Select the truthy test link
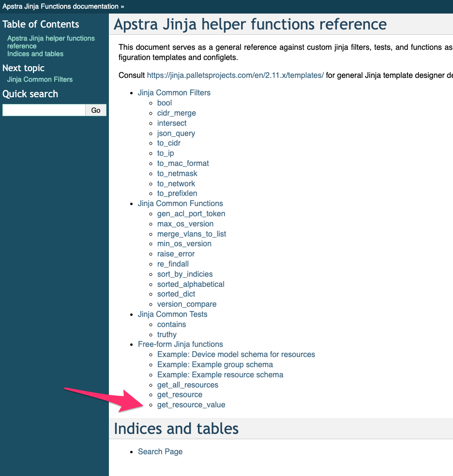 (x=166, y=334)
